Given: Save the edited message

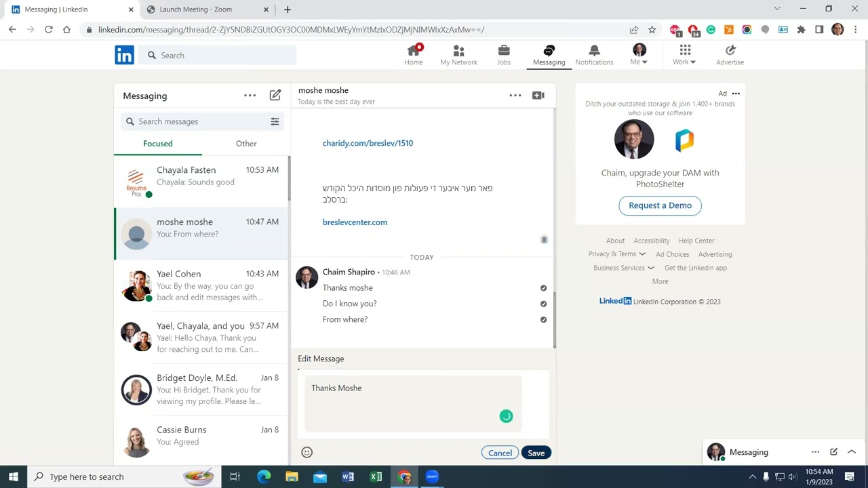Looking at the screenshot, I should click(x=536, y=453).
